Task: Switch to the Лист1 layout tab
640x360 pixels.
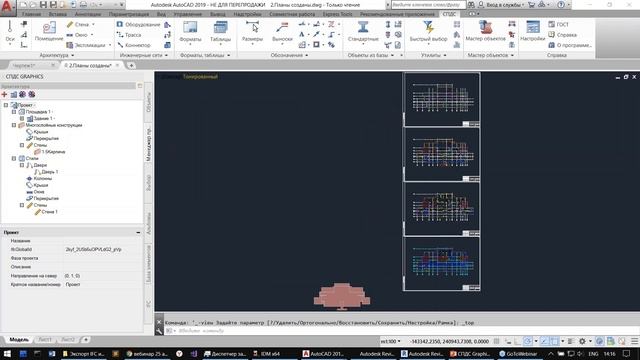Action: (x=45, y=340)
